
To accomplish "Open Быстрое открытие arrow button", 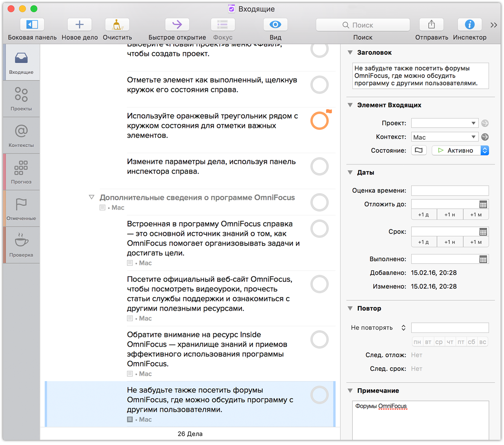I will tap(177, 25).
